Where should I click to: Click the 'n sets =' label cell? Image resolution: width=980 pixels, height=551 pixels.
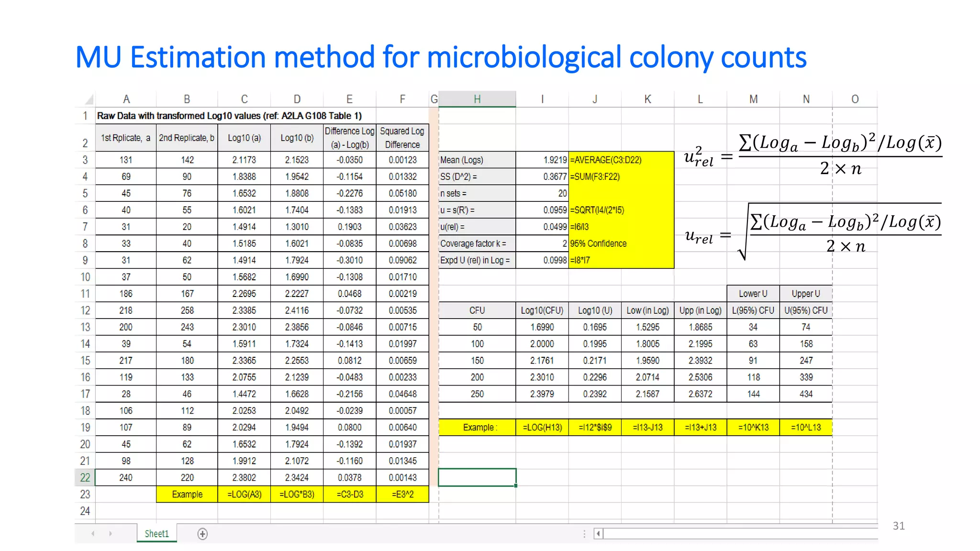[477, 193]
